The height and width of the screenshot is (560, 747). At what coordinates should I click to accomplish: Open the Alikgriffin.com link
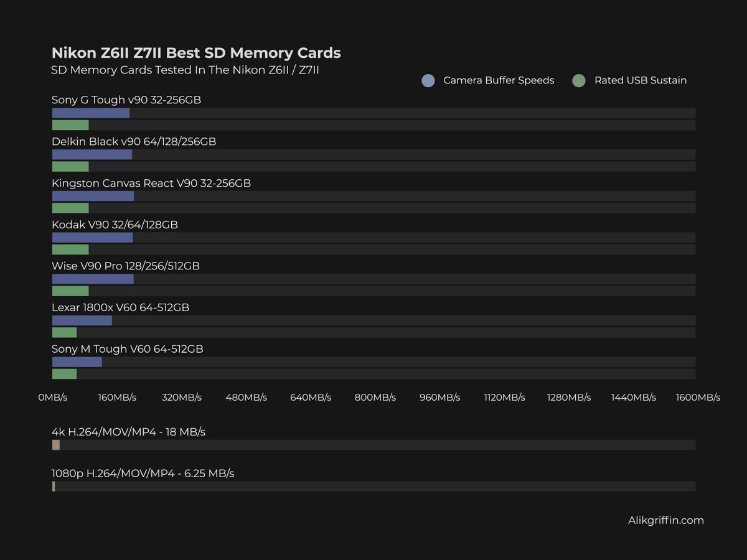(665, 520)
